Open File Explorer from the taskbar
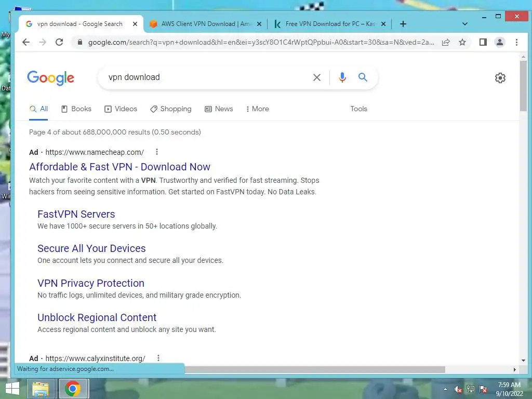Screen dimensions: 532x399 [41, 389]
